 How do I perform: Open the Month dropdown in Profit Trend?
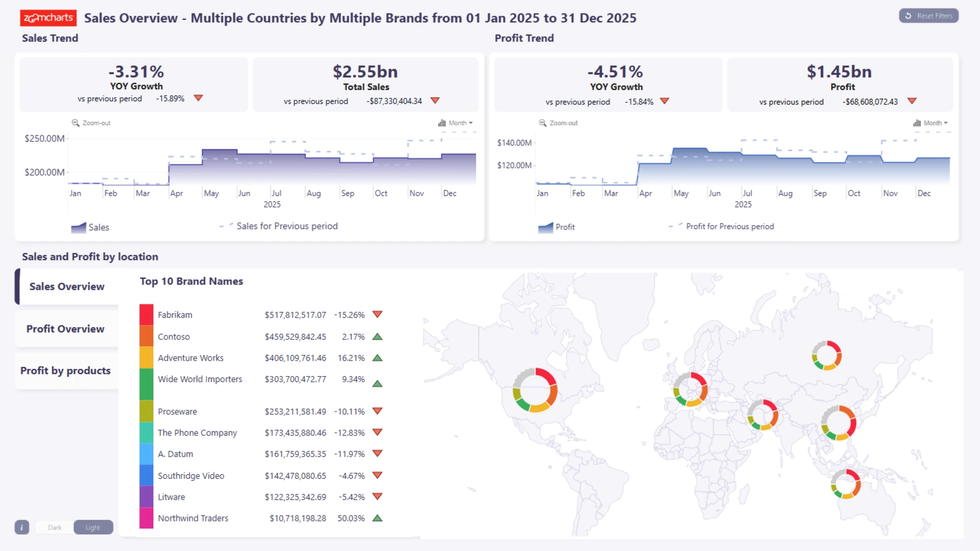point(930,123)
